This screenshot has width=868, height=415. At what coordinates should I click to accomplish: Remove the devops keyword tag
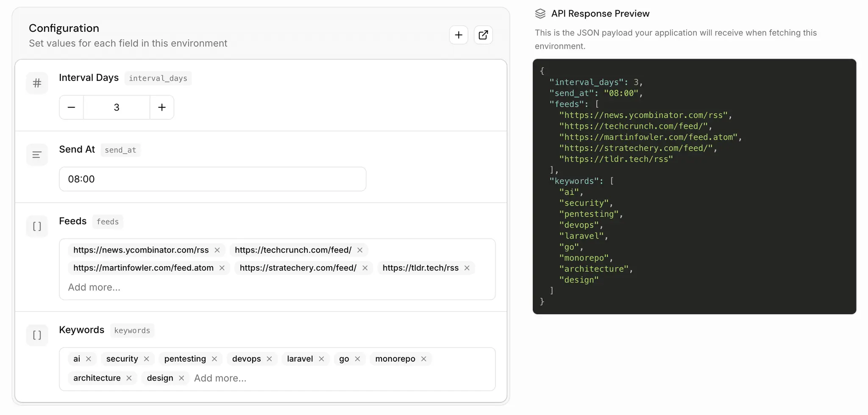coord(269,359)
